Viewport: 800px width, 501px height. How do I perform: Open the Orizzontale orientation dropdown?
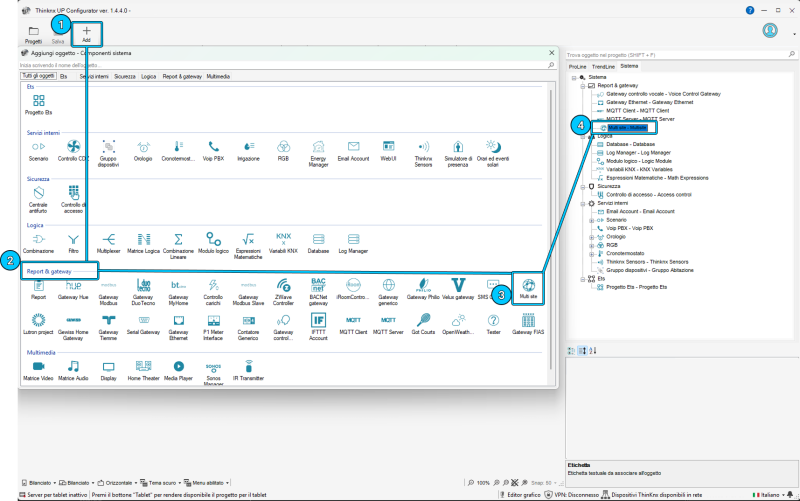(117, 483)
